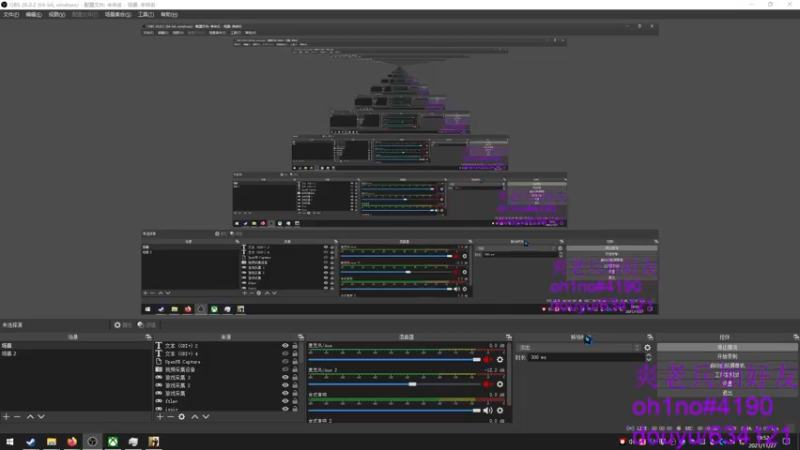
Task: Open the 工具 (Tools) menu
Action: 145,15
